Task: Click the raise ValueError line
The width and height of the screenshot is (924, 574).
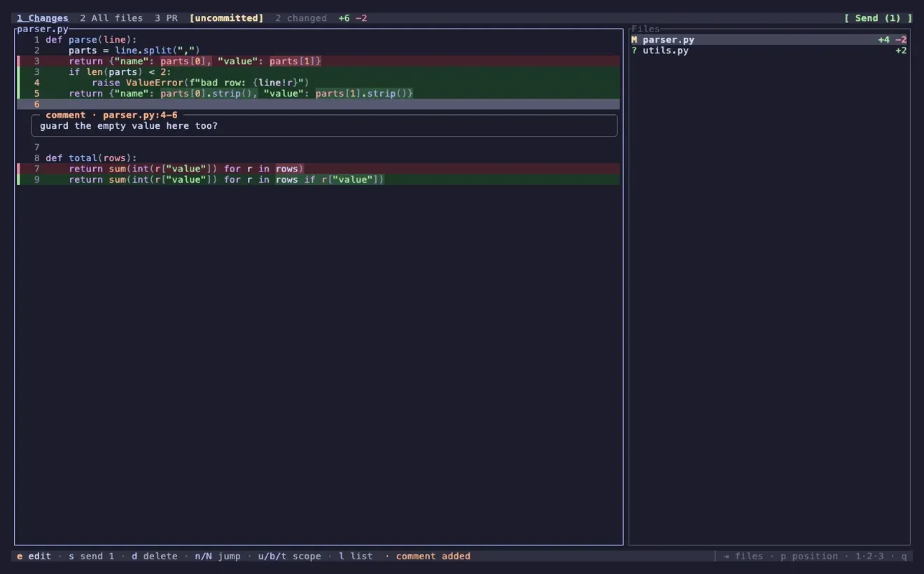Action: point(318,83)
